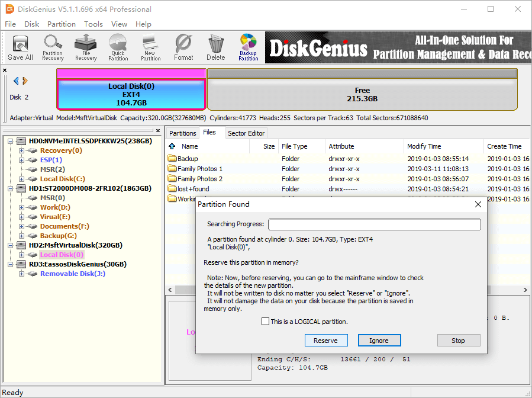Open the Partition Recovery tool
The image size is (532, 398).
(x=53, y=47)
